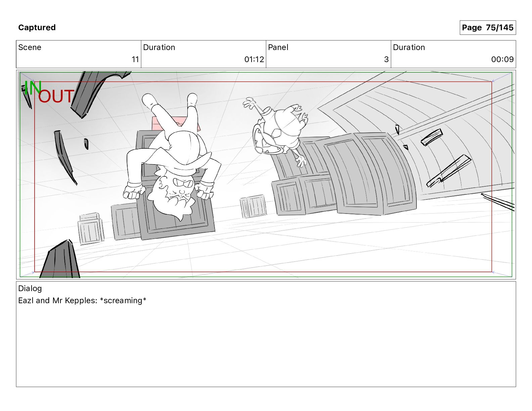Click the scene duration value '01:12'
Image resolution: width=532 pixels, height=411 pixels.
254,59
